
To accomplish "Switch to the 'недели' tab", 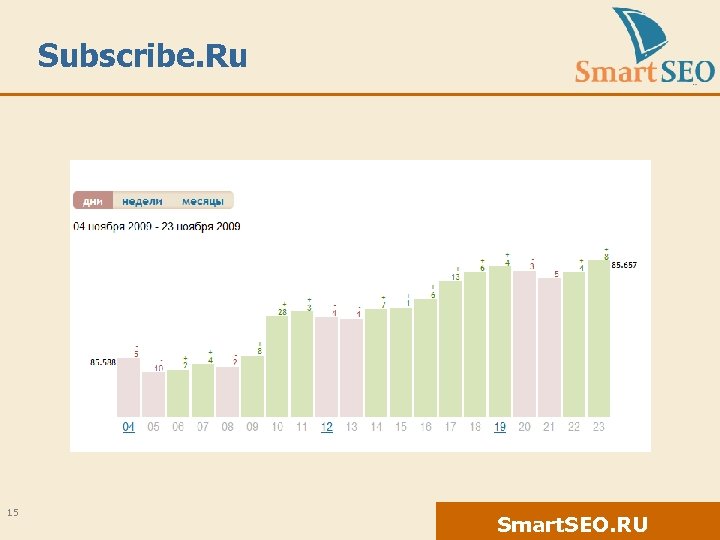I will [x=142, y=201].
